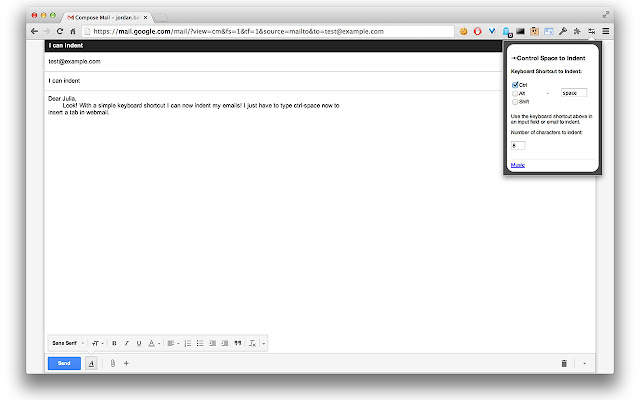The width and height of the screenshot is (640, 400).
Task: Open more options arrow next to trash
Action: 584,363
